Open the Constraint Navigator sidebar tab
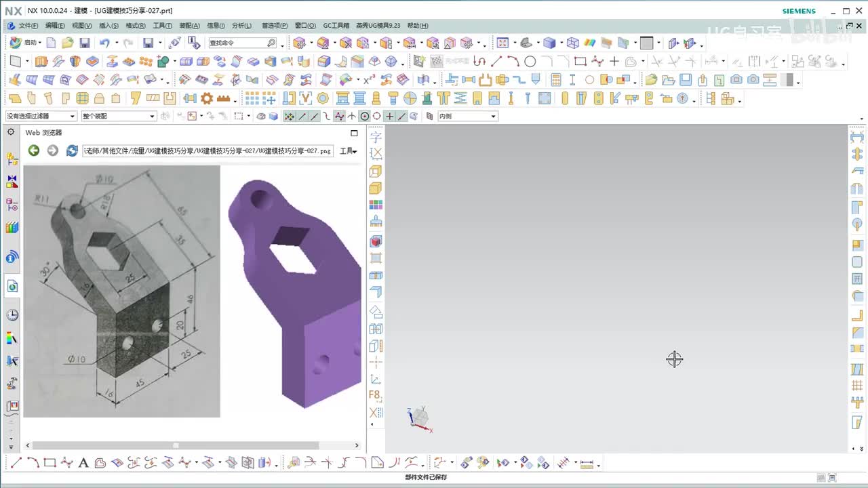 (x=12, y=182)
